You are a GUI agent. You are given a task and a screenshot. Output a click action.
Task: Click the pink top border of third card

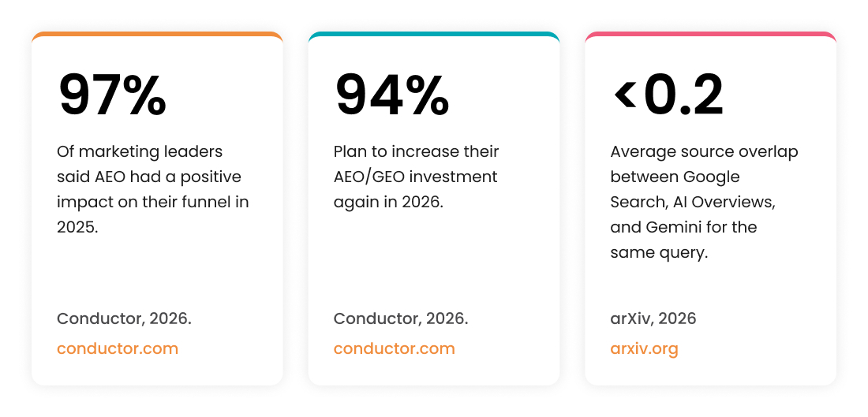click(x=711, y=35)
